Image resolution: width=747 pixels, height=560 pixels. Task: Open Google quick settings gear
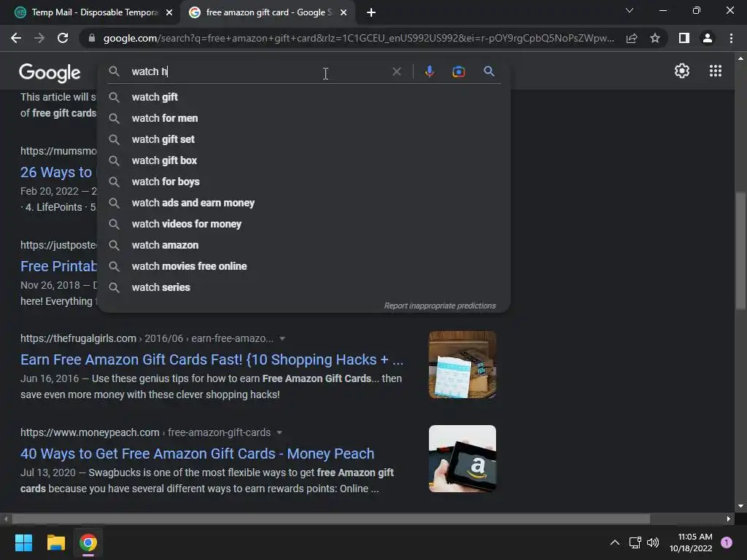coord(682,71)
